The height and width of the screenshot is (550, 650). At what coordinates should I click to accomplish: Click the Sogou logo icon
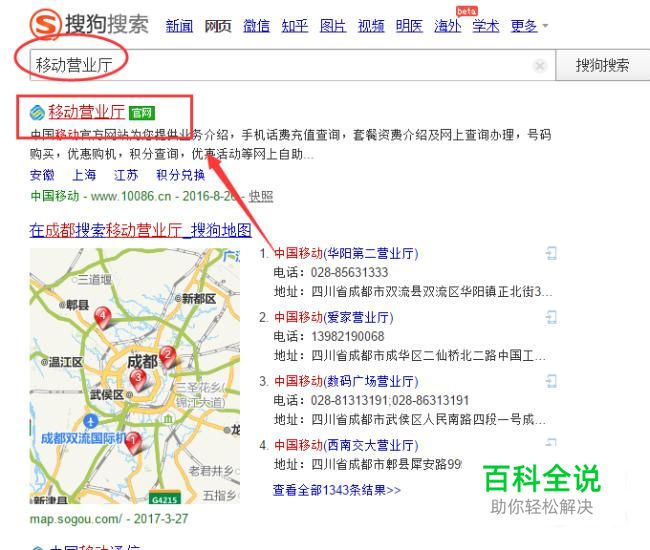coord(46,24)
